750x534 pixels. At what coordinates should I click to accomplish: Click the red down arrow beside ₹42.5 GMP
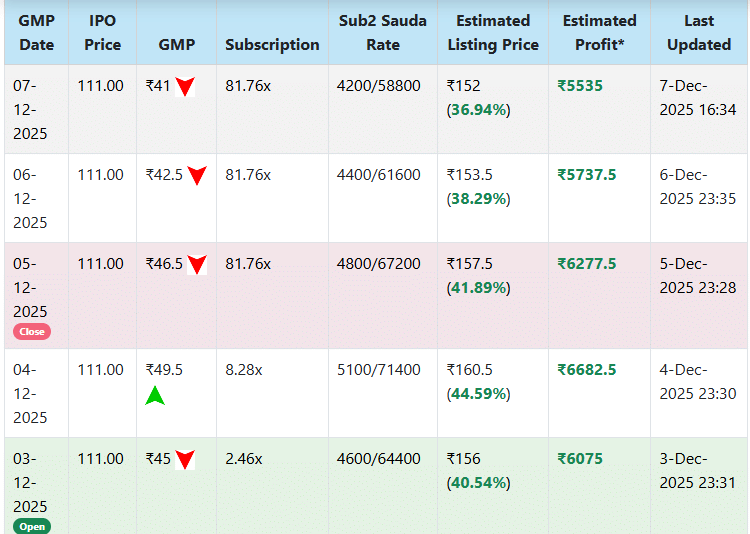tap(197, 176)
